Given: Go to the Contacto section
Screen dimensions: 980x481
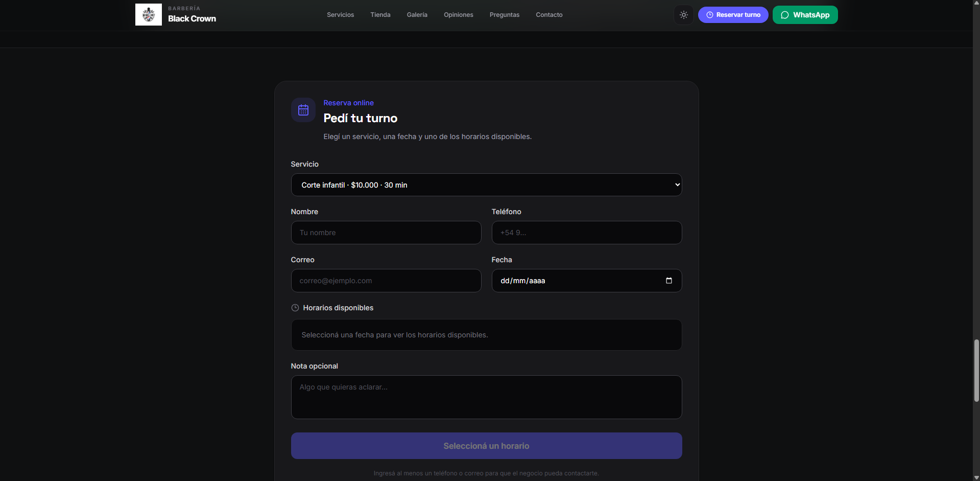Looking at the screenshot, I should coord(549,15).
